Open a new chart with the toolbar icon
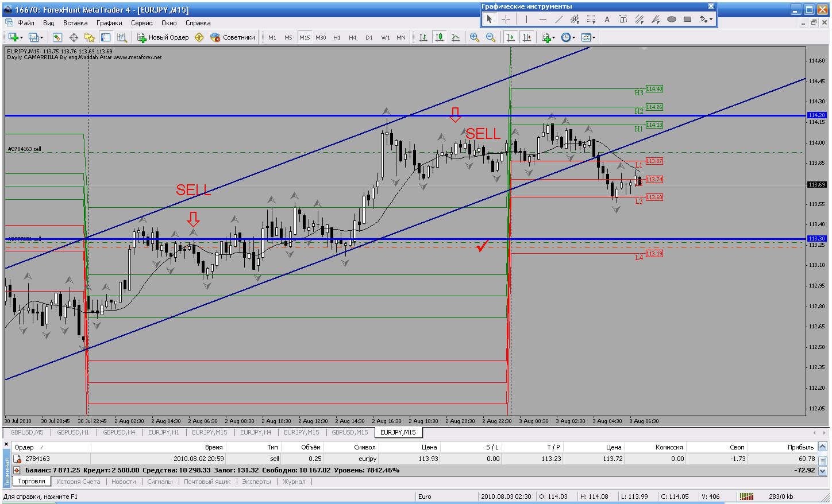This screenshot has height=504, width=832. point(13,37)
